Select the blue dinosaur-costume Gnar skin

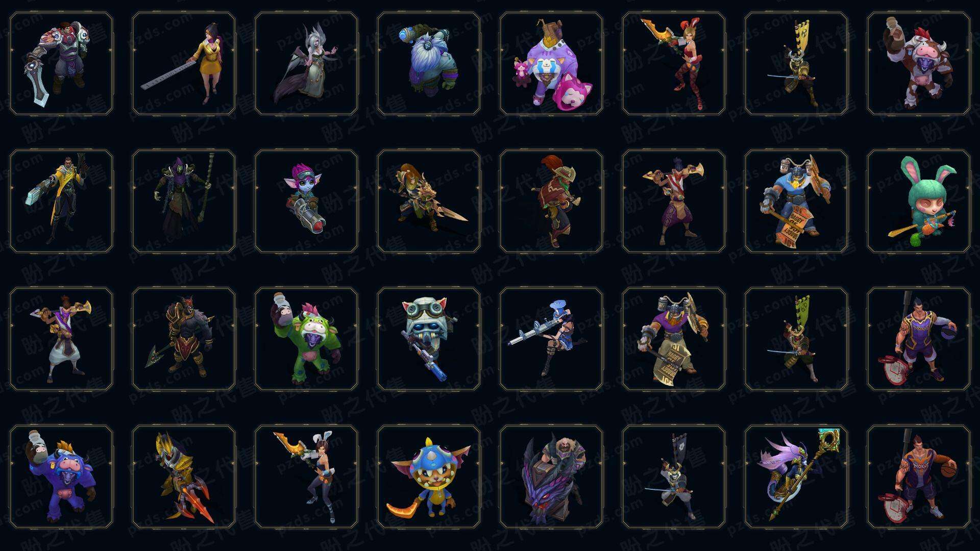pyautogui.click(x=428, y=477)
